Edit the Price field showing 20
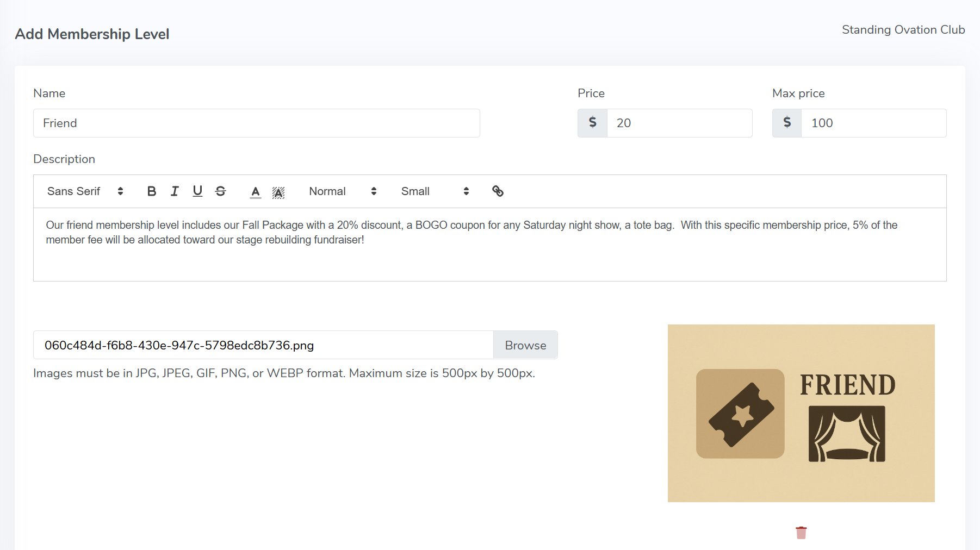 (x=679, y=123)
